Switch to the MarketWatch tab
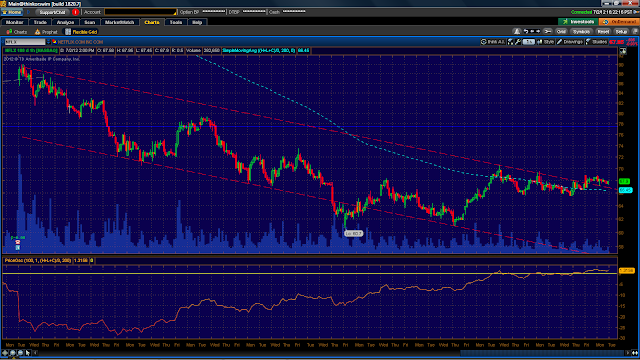 [x=119, y=22]
